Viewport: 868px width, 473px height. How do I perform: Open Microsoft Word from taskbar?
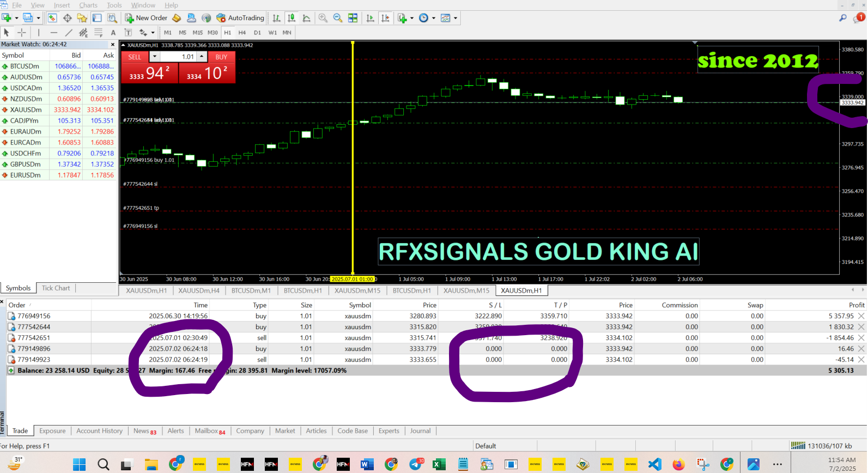367,464
